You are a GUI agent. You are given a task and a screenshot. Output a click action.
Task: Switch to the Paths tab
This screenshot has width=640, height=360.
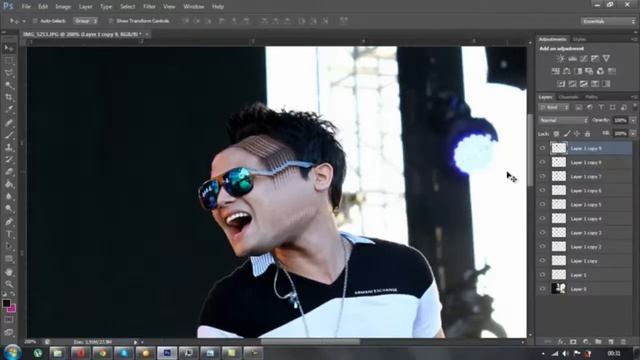[x=591, y=97]
